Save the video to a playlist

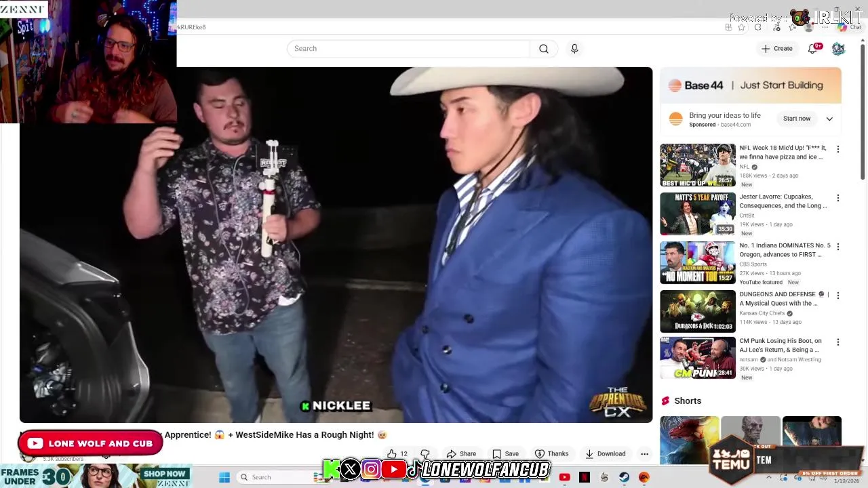(x=506, y=454)
